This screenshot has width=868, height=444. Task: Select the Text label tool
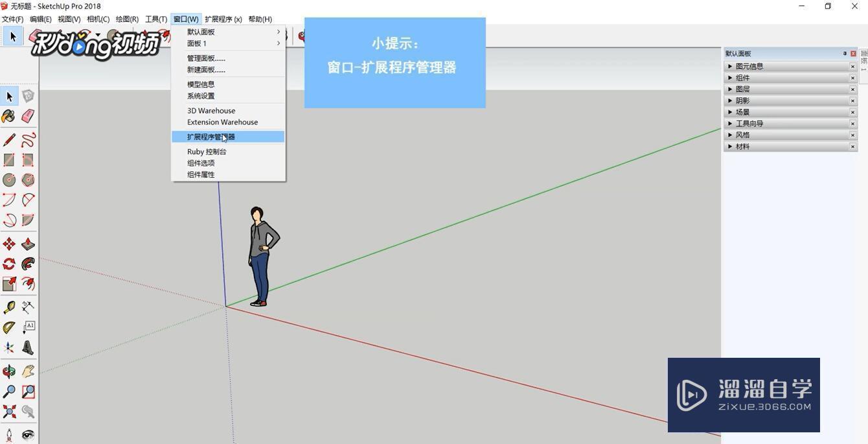click(28, 327)
